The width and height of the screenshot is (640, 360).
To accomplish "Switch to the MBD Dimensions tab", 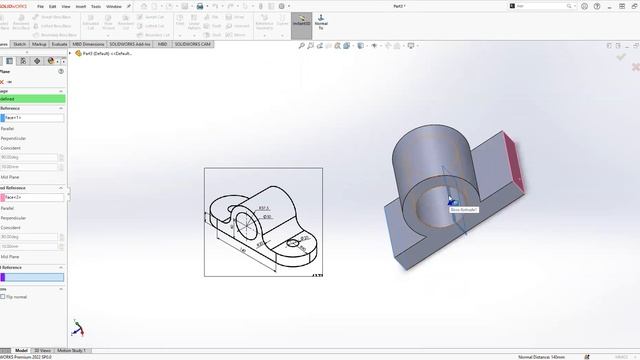I will tap(88, 44).
